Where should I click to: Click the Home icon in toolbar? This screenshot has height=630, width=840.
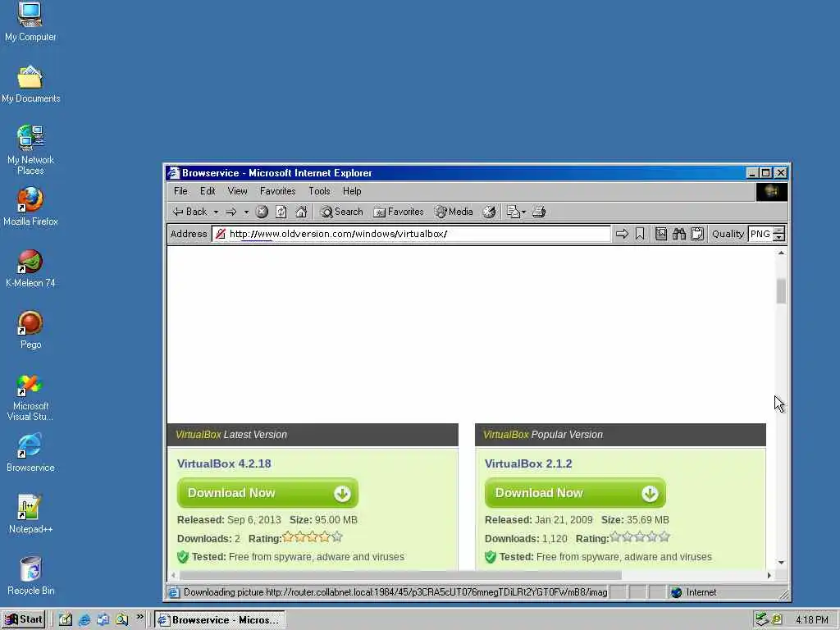[301, 212]
